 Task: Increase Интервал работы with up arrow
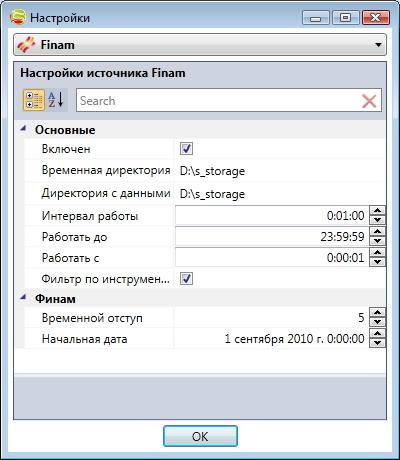click(x=377, y=211)
